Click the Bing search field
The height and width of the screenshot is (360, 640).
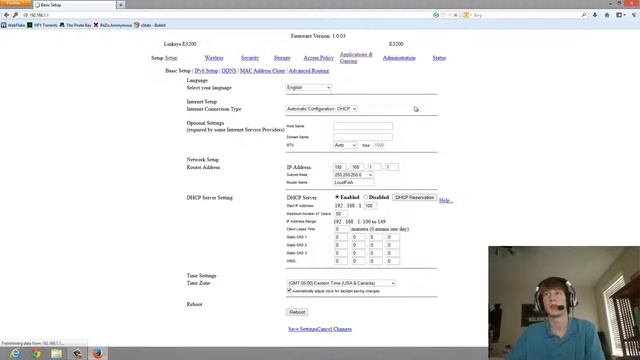(527, 15)
